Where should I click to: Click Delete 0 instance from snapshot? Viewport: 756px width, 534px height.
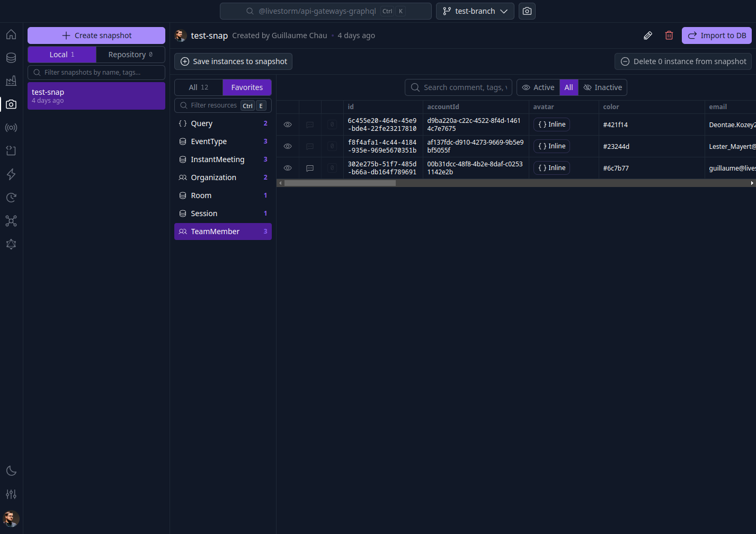(683, 61)
